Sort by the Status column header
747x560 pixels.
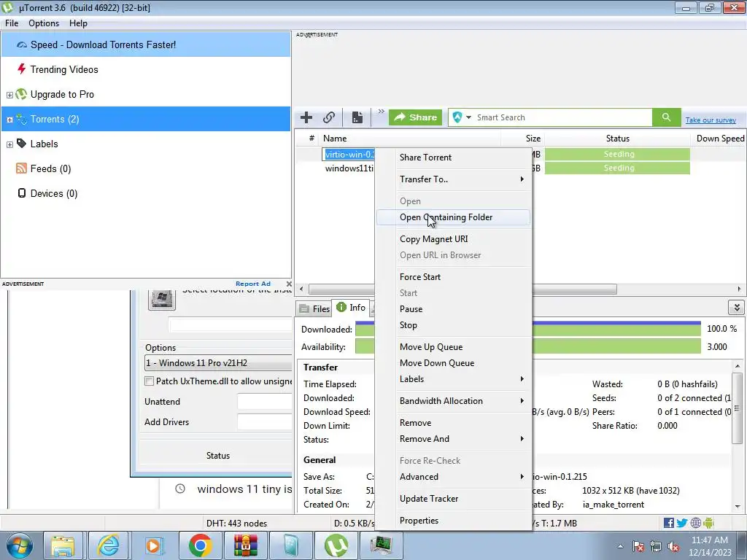tap(617, 139)
